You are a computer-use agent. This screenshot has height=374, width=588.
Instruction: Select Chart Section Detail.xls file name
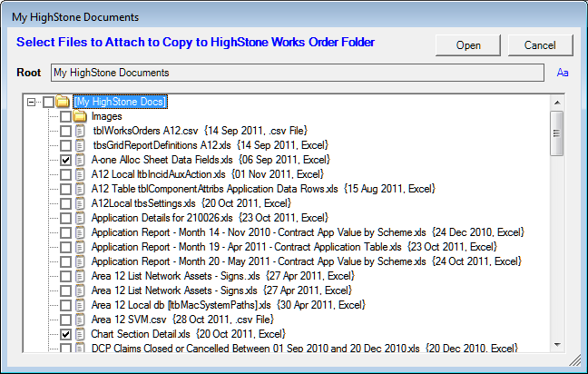pyautogui.click(x=141, y=334)
